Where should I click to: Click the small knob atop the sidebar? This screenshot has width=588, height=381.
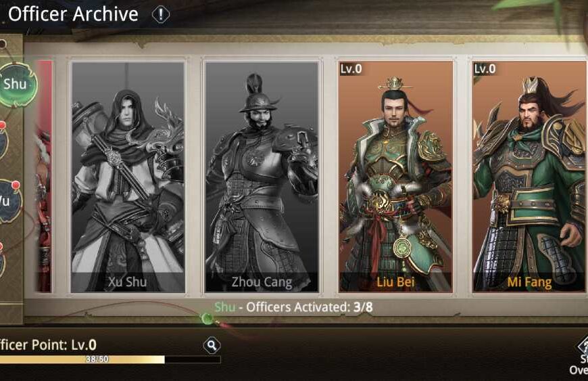pyautogui.click(x=3, y=44)
